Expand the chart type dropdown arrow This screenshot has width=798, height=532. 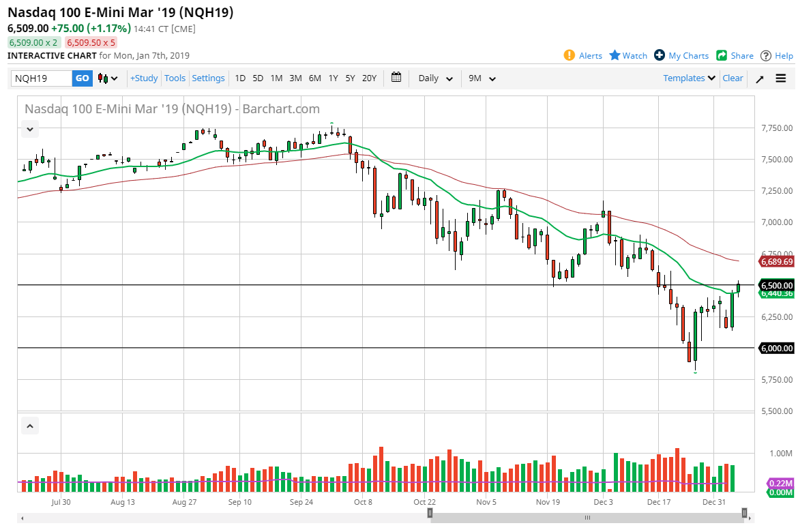(115, 78)
